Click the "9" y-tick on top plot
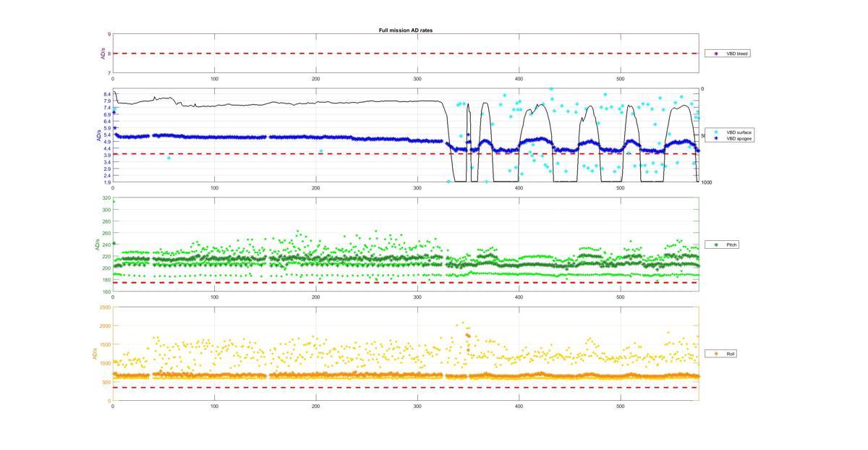 (x=109, y=34)
